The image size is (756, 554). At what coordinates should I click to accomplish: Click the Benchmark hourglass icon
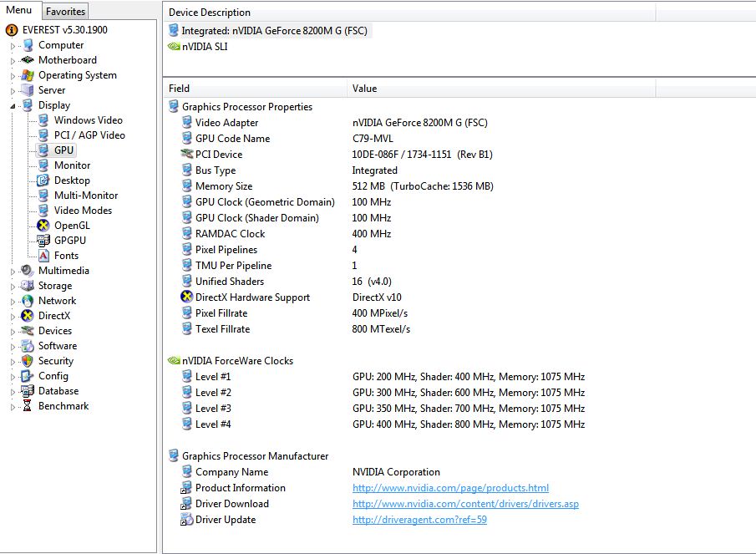pos(28,406)
